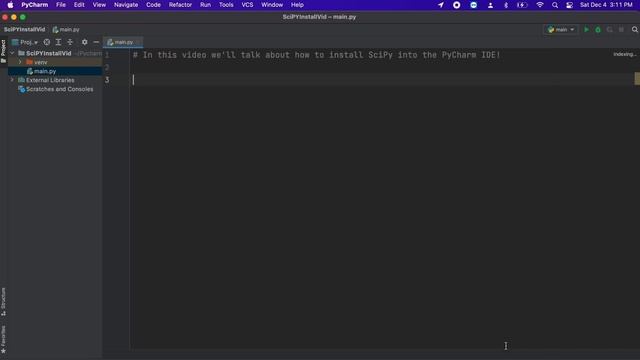Image resolution: width=640 pixels, height=360 pixels.
Task: Open the Tools menu
Action: pyautogui.click(x=226, y=5)
